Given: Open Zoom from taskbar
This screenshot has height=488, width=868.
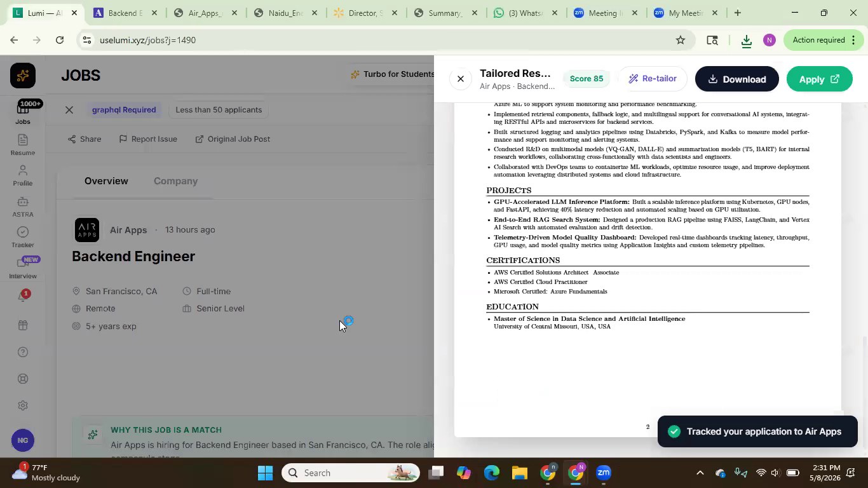Looking at the screenshot, I should point(604,473).
